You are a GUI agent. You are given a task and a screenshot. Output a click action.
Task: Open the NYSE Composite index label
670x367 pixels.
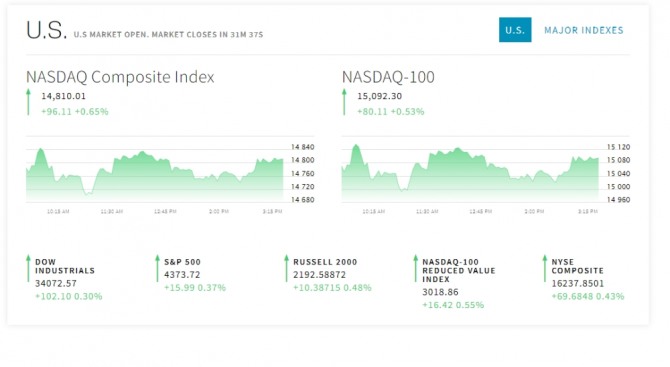[x=578, y=266]
